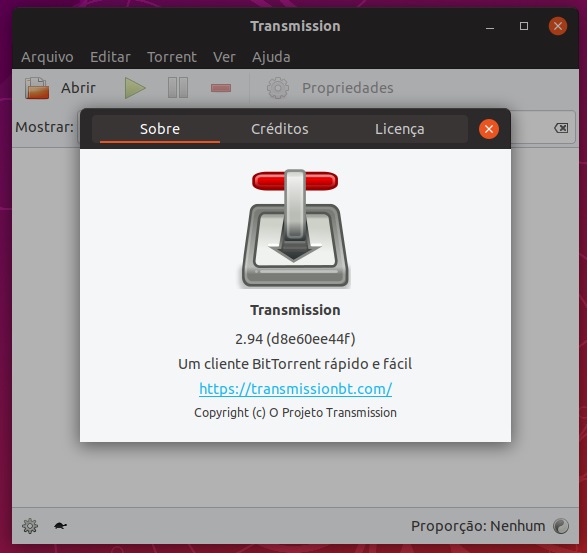Open the Ver menu
Image resolution: width=587 pixels, height=553 pixels.
click(224, 57)
